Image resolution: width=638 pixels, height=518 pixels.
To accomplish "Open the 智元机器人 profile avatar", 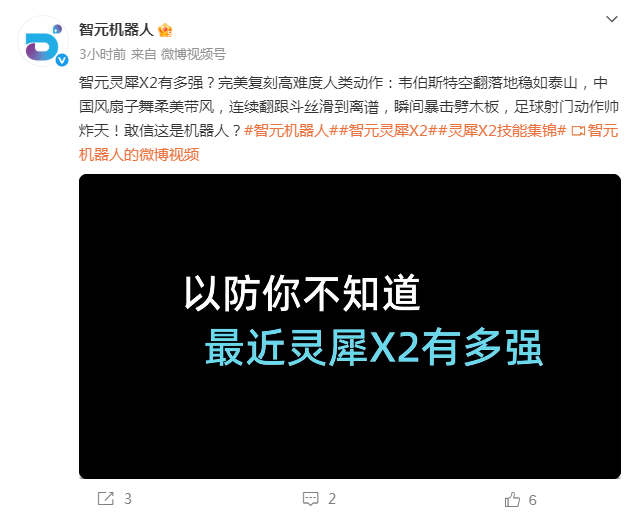I will [x=43, y=41].
